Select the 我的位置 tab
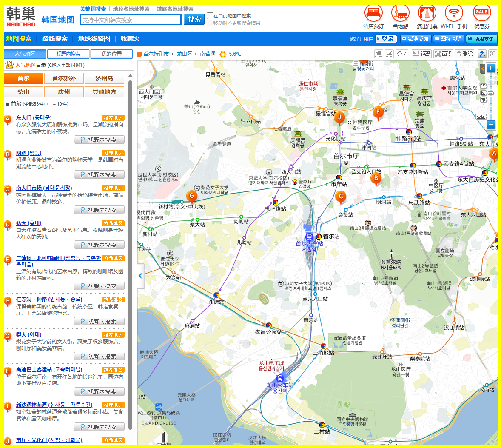The height and width of the screenshot is (448, 501). coord(111,54)
